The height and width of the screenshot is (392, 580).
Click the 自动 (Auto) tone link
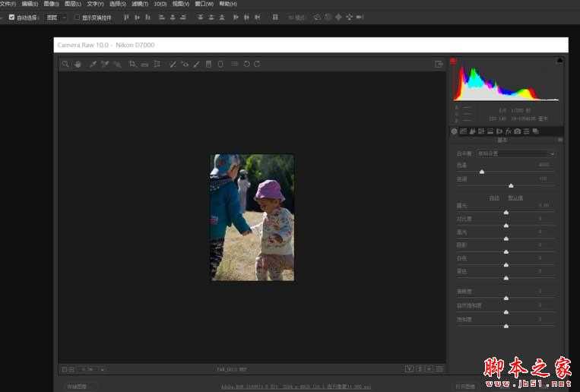pyautogui.click(x=494, y=198)
